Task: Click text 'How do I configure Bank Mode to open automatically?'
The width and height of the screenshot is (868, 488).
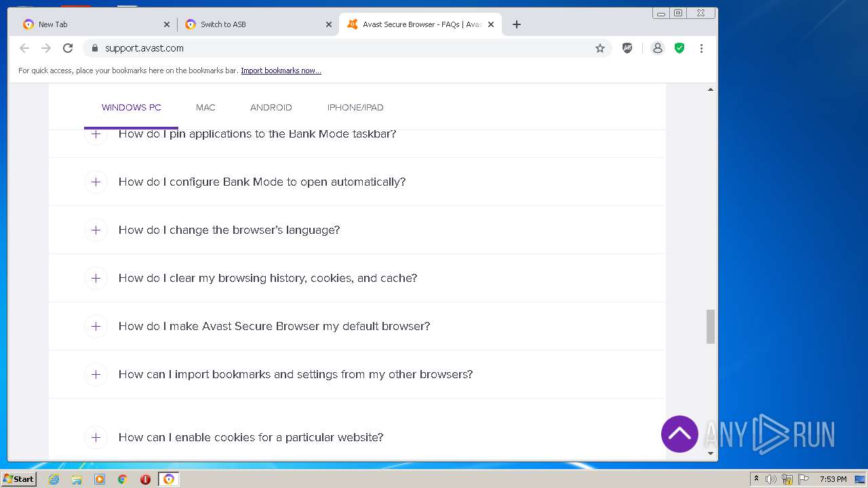Action: (262, 182)
